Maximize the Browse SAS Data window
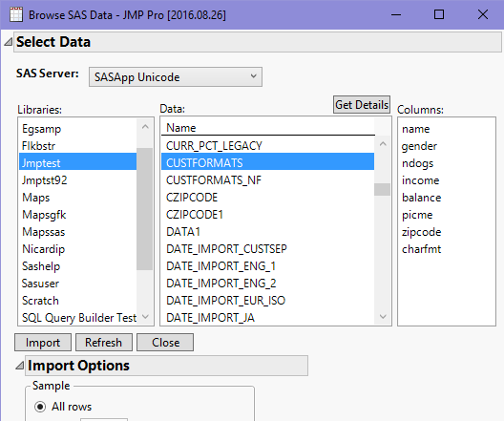Viewport: 504px width, 421px height. tap(439, 14)
